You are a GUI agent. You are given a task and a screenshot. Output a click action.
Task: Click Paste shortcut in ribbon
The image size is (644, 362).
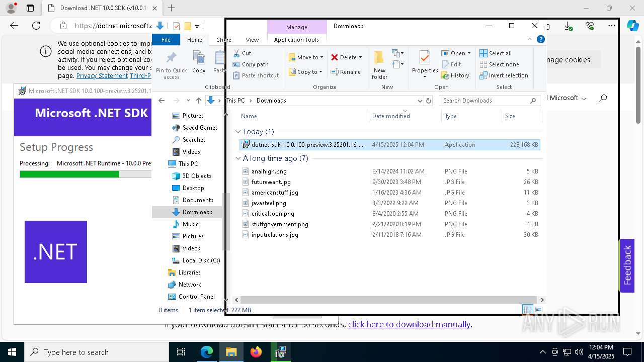(256, 75)
